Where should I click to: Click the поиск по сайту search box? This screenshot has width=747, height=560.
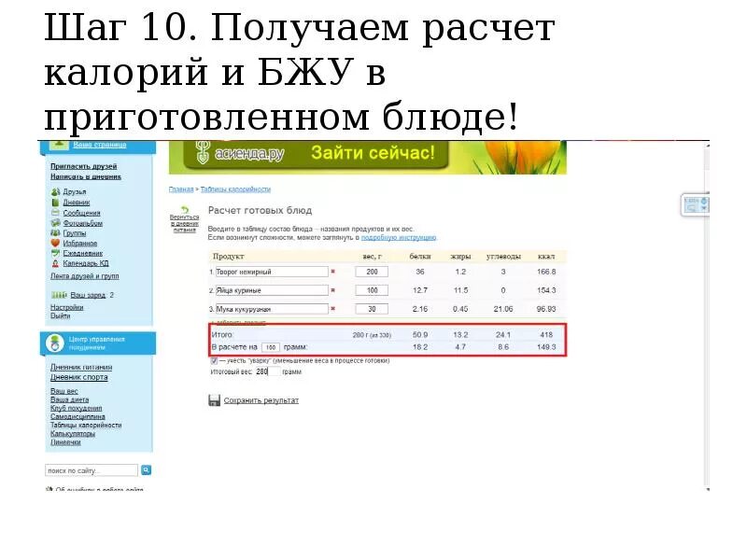coord(91,470)
